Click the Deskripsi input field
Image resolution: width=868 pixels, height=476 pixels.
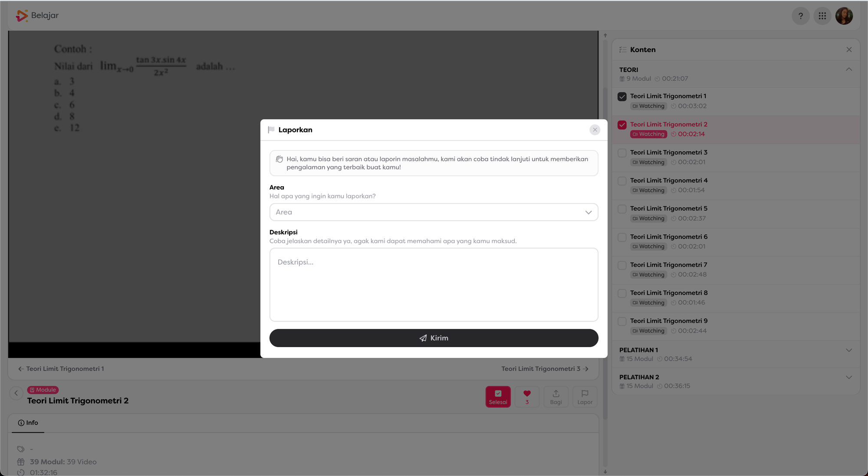click(434, 284)
